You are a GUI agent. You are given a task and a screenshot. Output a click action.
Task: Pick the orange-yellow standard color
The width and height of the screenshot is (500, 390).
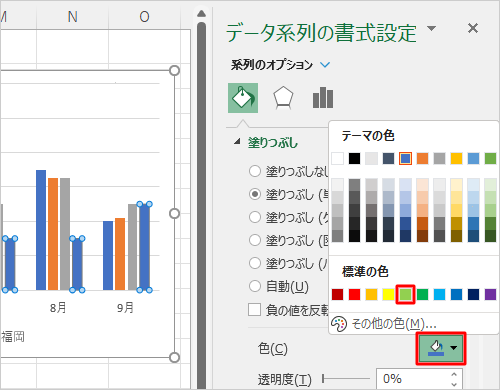point(371,294)
